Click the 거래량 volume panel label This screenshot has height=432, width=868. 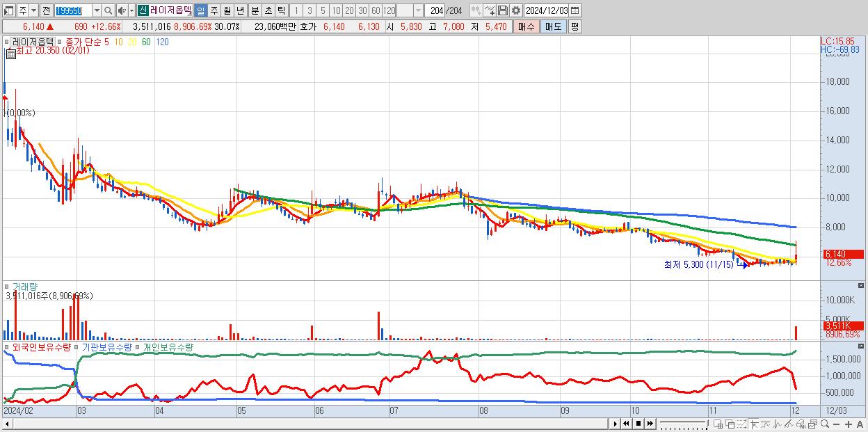(25, 286)
